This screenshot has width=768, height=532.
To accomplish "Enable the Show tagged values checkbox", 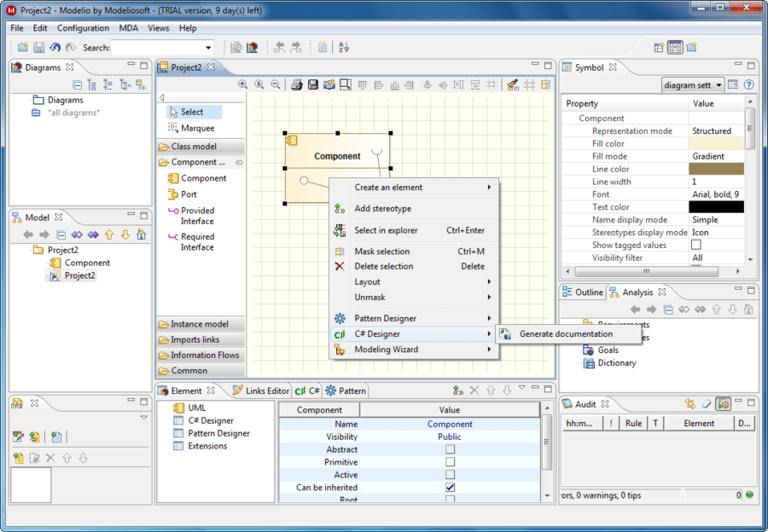I will (x=696, y=245).
